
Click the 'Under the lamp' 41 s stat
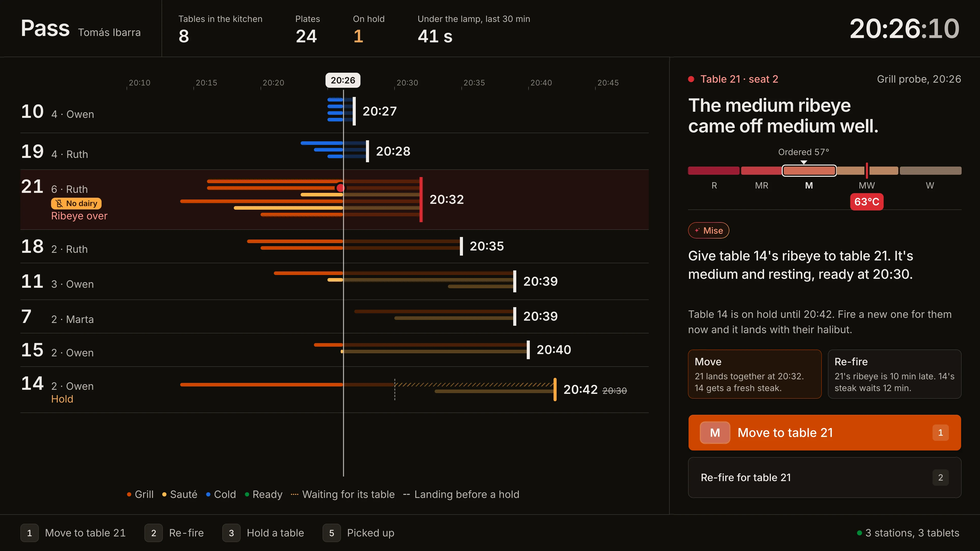pyautogui.click(x=435, y=36)
